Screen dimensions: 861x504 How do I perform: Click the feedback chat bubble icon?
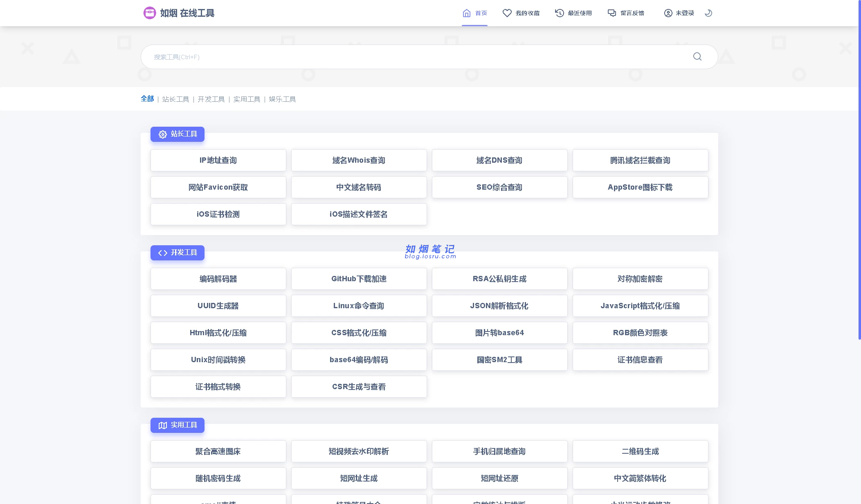[611, 13]
